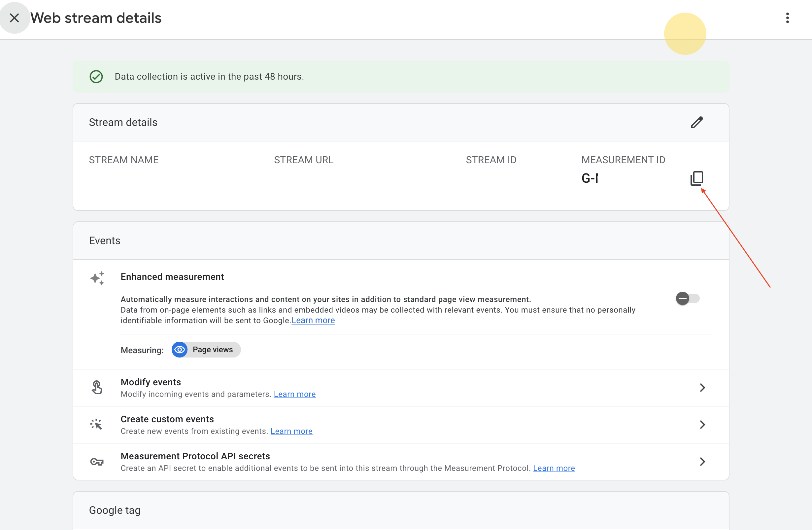
Task: Toggle the Enhanced measurement switch
Action: 687,298
